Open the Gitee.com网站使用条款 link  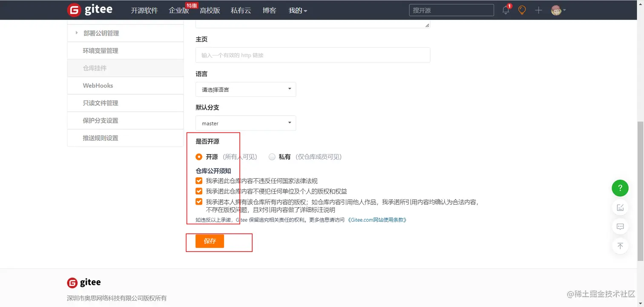[x=377, y=220]
